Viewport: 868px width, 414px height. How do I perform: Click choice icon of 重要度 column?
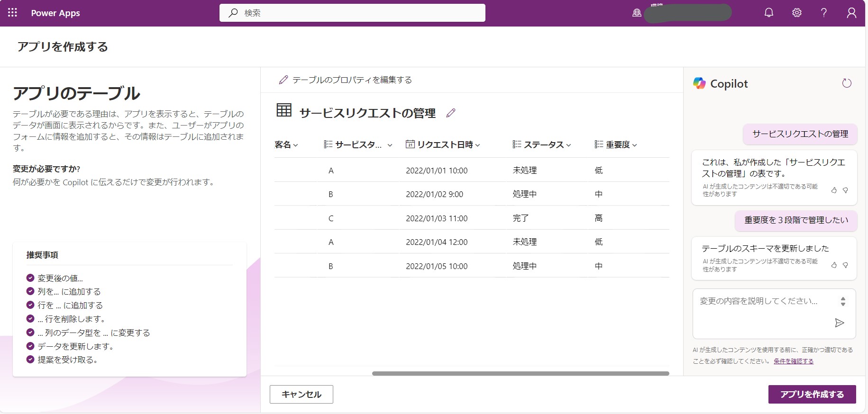click(599, 144)
